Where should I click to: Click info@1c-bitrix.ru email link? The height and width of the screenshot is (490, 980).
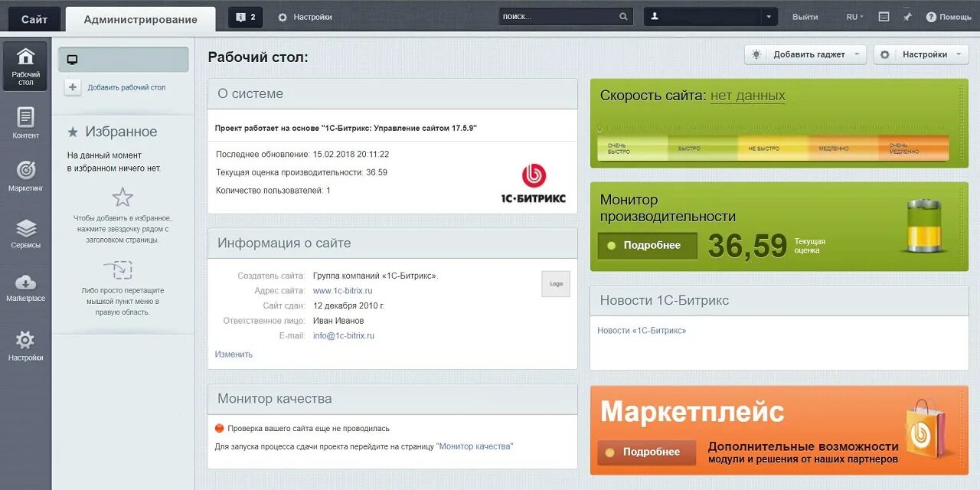[344, 336]
